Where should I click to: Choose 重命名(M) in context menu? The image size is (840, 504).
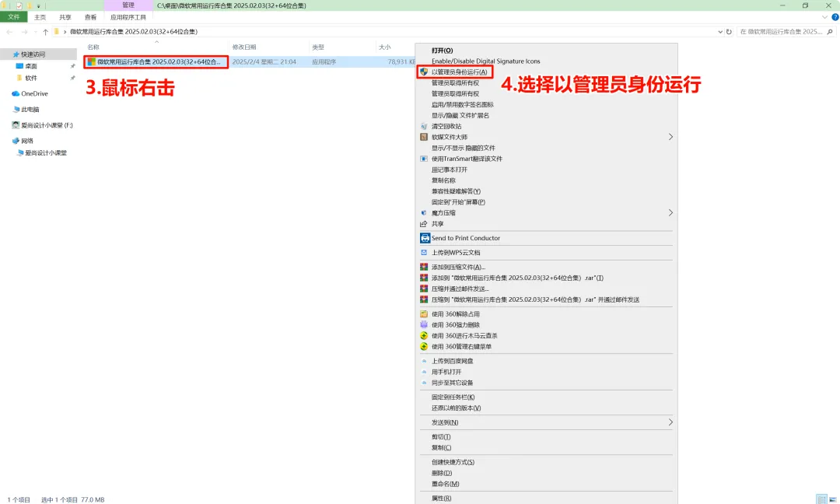446,485
